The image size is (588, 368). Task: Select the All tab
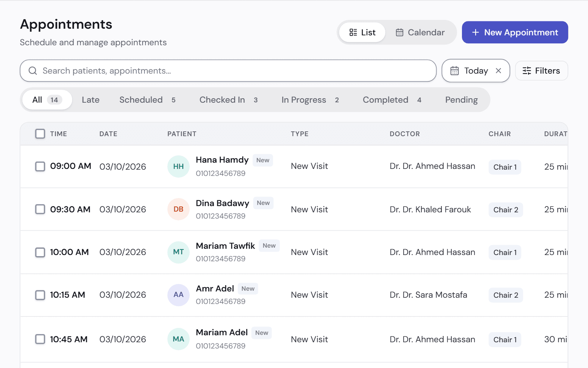(47, 100)
